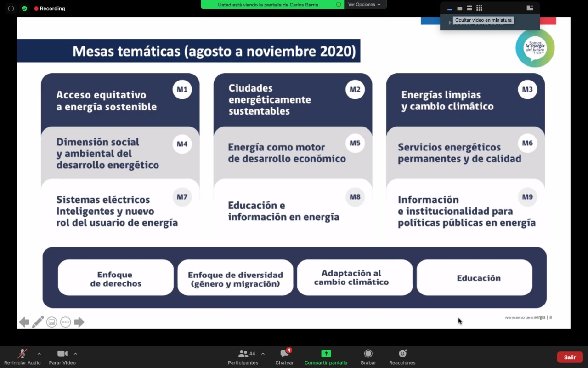Click the M1 badge
This screenshot has width=588, height=368.
(x=182, y=89)
